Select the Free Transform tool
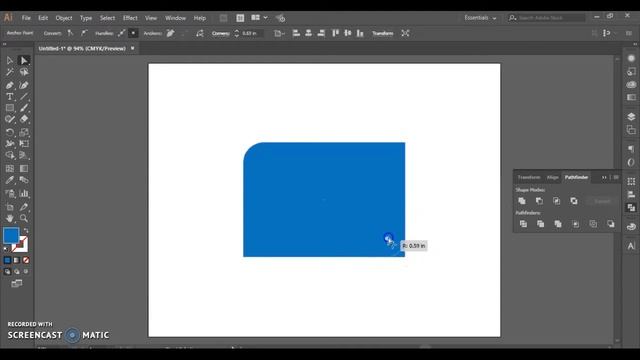Viewport: 640px width, 360px height. pyautogui.click(x=24, y=144)
